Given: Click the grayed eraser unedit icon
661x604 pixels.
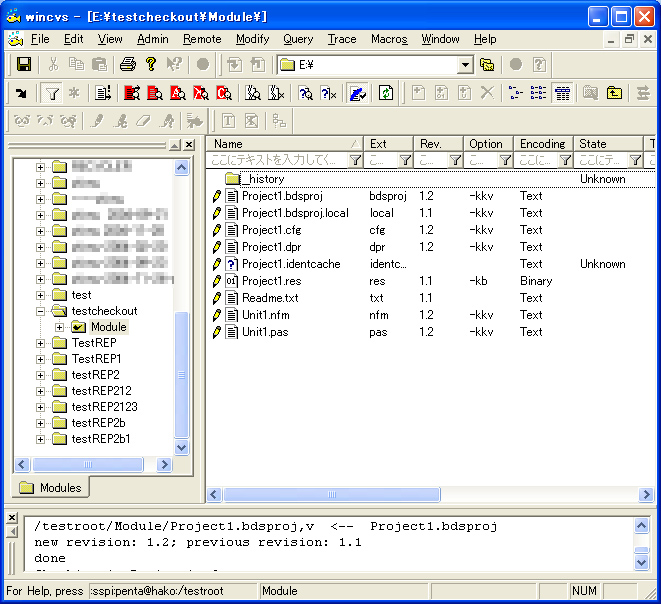Looking at the screenshot, I should 143,121.
